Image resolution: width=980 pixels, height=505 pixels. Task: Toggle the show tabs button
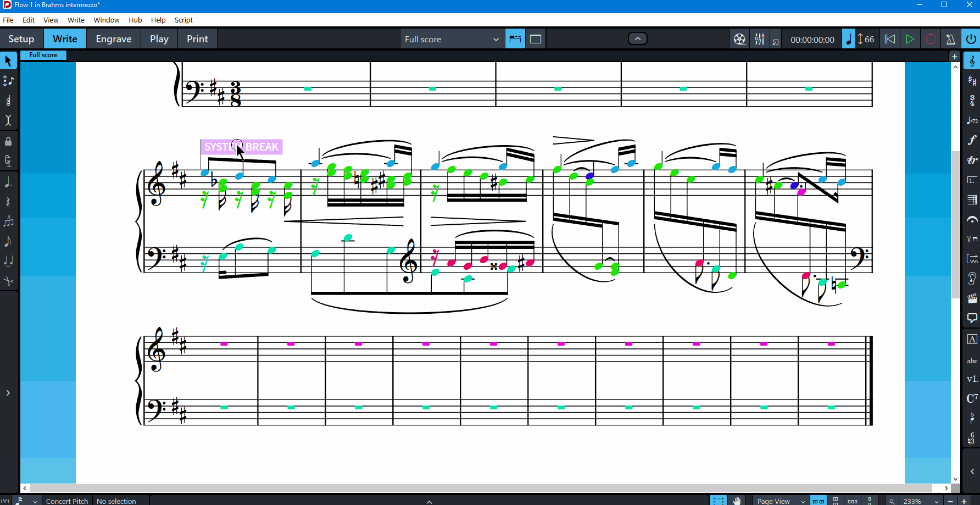515,39
